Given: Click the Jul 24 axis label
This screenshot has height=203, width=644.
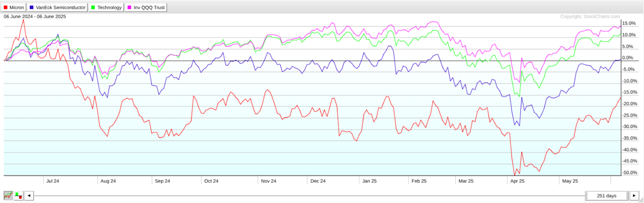Looking at the screenshot, I should tap(53, 181).
